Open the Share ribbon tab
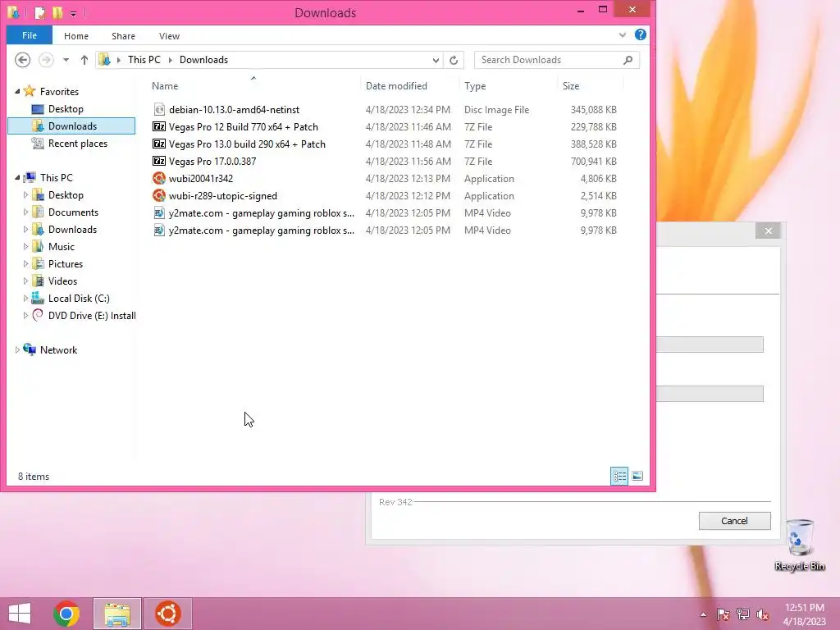This screenshot has width=840, height=630. [x=123, y=36]
